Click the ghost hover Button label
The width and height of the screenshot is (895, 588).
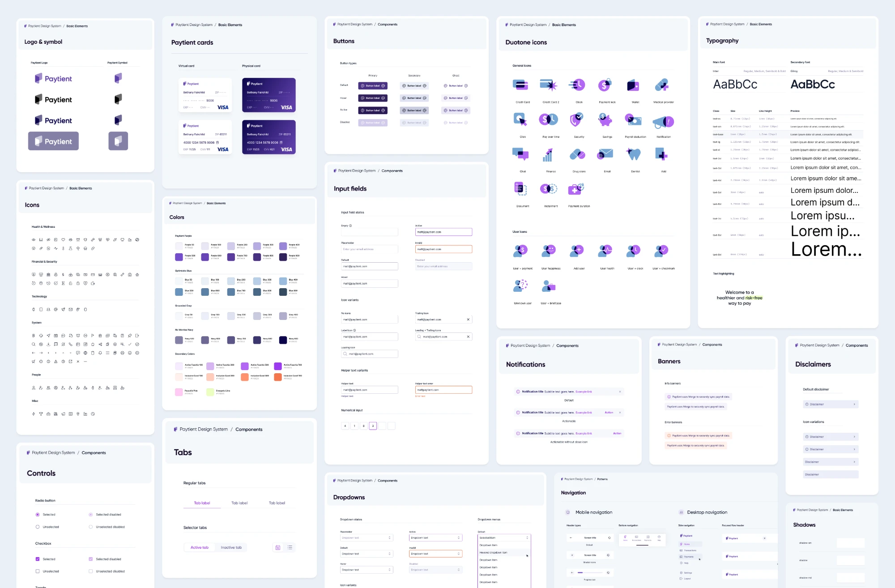456,98
